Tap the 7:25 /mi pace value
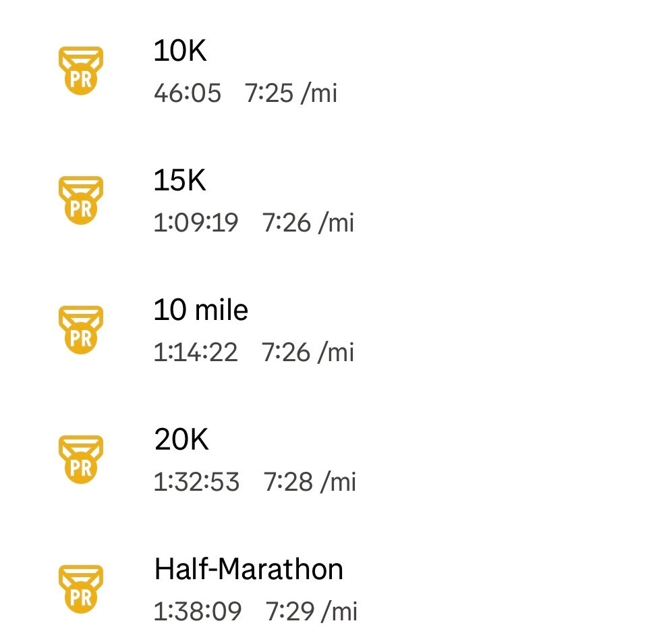The height and width of the screenshot is (644, 655). pyautogui.click(x=291, y=93)
